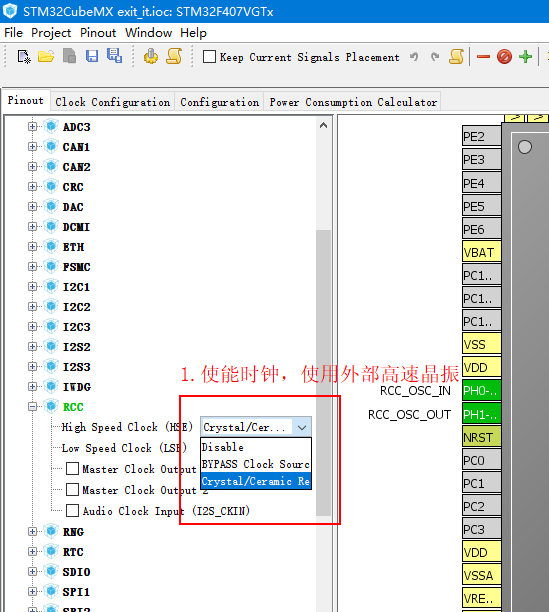The height and width of the screenshot is (612, 549).
Task: Check Keep Current Signals Placement
Action: point(210,57)
